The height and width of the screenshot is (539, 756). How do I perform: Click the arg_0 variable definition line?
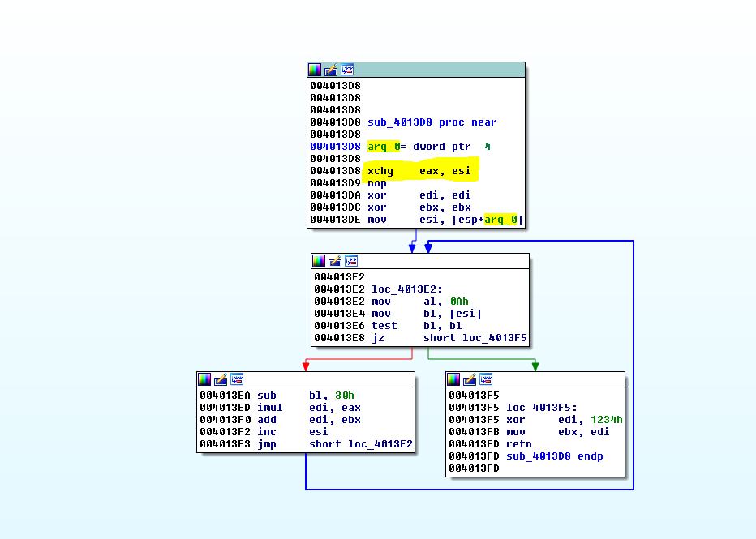[x=428, y=147]
